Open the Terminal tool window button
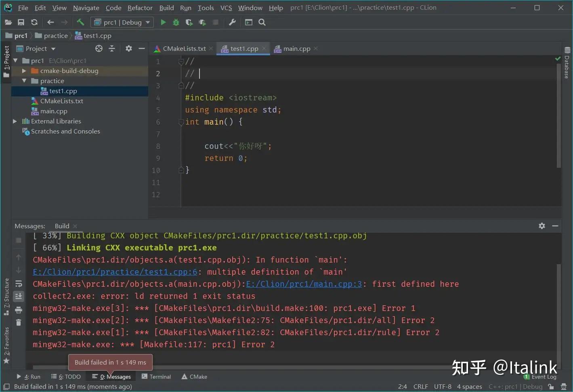This screenshot has height=392, width=573. pyautogui.click(x=156, y=377)
